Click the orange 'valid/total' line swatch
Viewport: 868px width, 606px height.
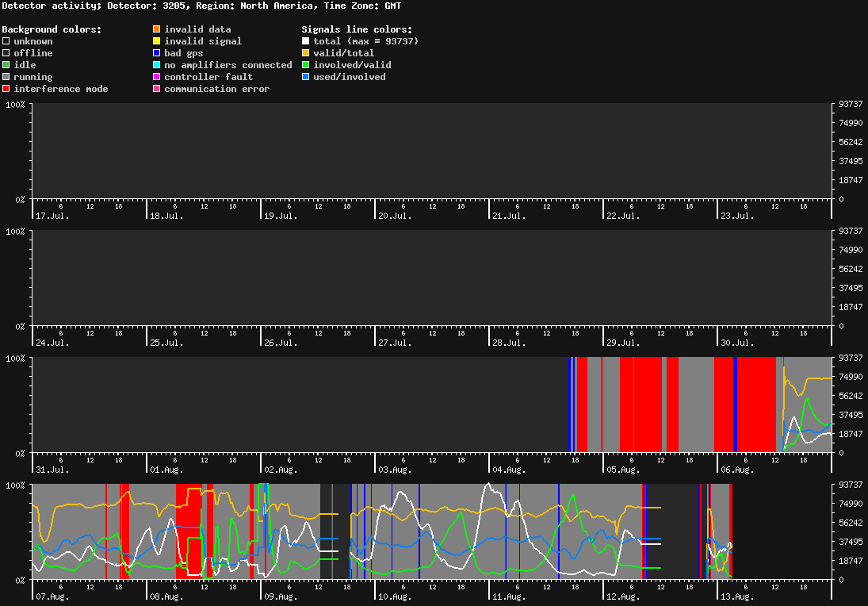click(305, 53)
